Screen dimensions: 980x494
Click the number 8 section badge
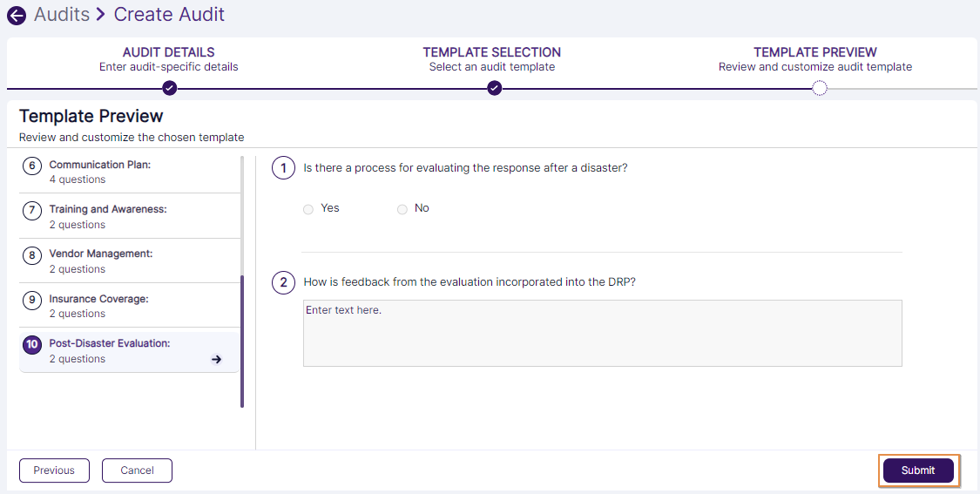pyautogui.click(x=32, y=255)
